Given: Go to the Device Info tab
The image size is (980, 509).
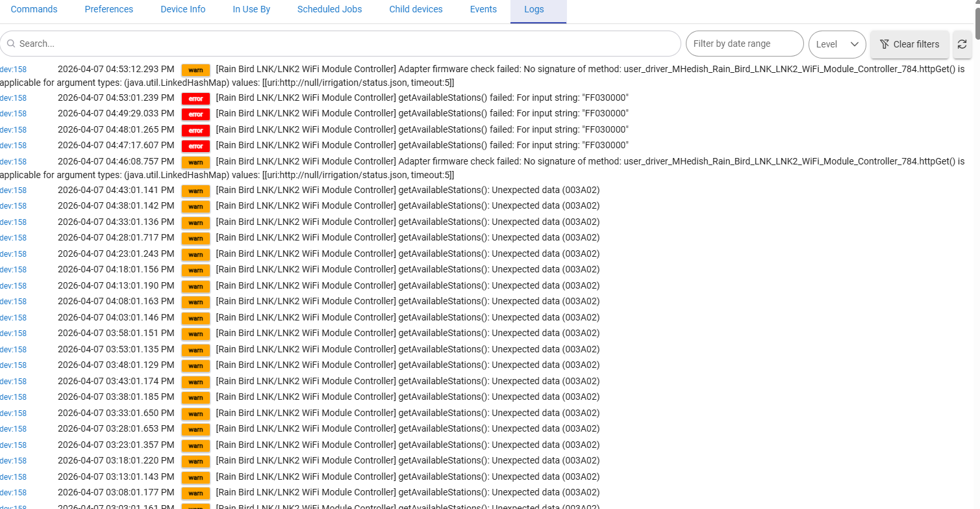Looking at the screenshot, I should pos(183,9).
